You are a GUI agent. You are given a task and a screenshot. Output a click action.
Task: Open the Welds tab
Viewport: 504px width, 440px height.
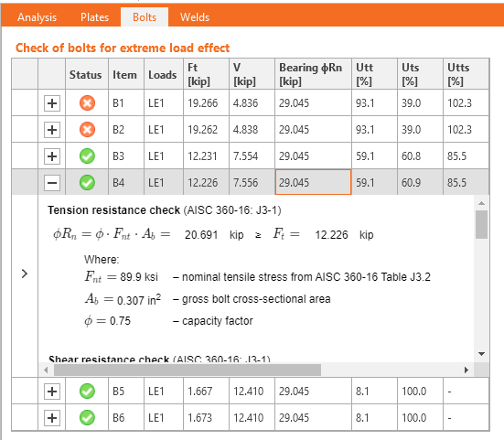click(x=195, y=17)
